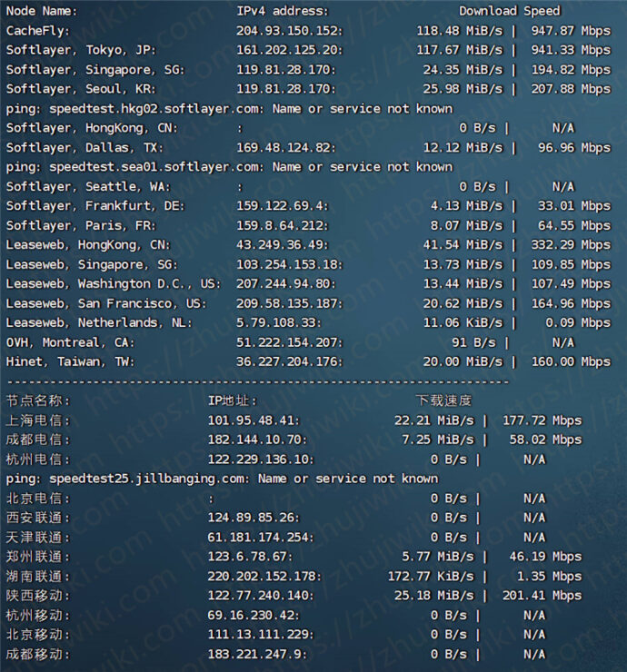The image size is (627, 672).
Task: Click the '节点名称:' header text
Action: (38, 401)
